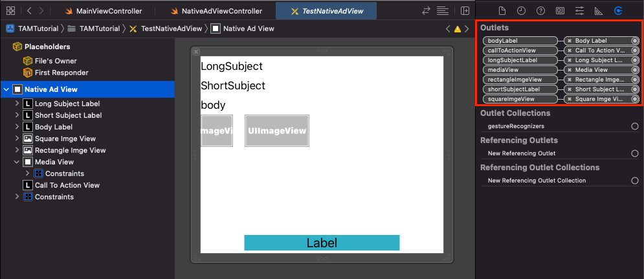Jump to next issue arrow

click(467, 28)
